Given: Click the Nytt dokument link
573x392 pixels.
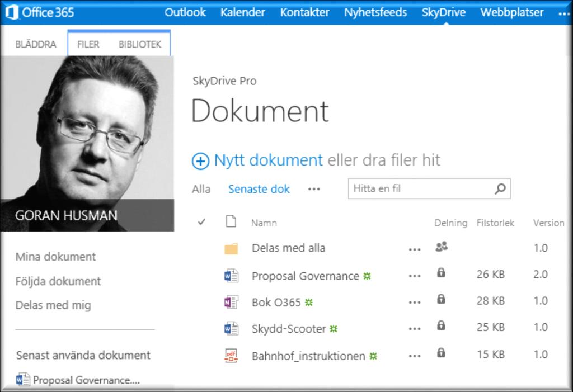Looking at the screenshot, I should 268,160.
